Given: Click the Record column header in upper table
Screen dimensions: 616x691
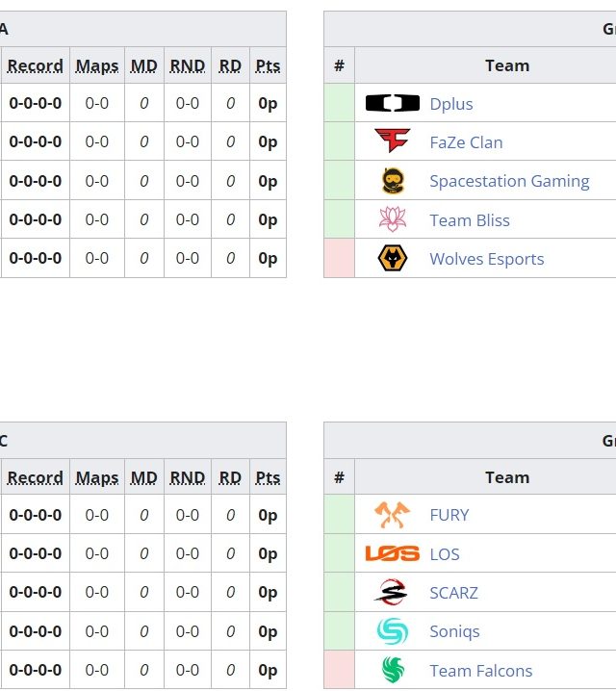Looking at the screenshot, I should pyautogui.click(x=35, y=65).
